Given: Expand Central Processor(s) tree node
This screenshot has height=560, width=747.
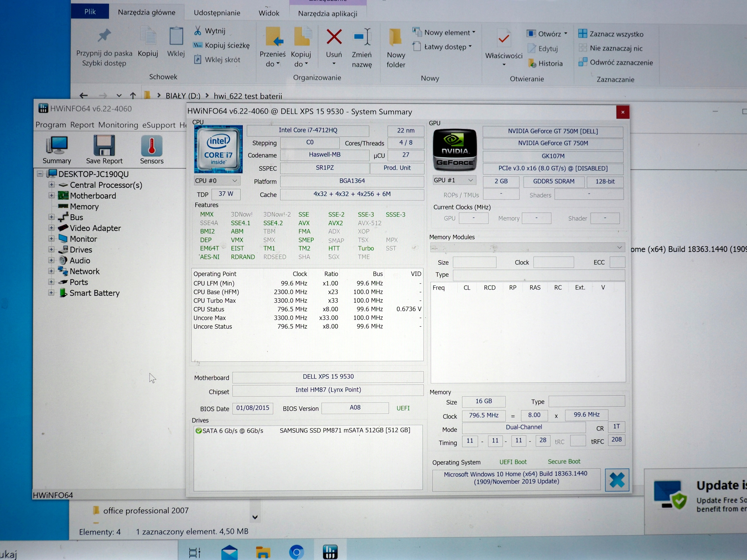Looking at the screenshot, I should pyautogui.click(x=51, y=185).
